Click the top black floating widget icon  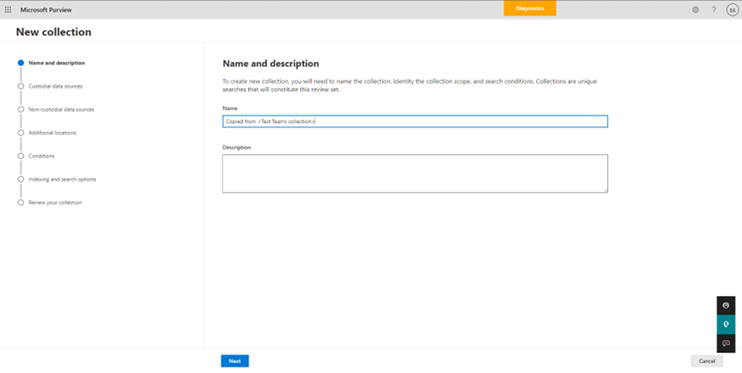point(726,306)
